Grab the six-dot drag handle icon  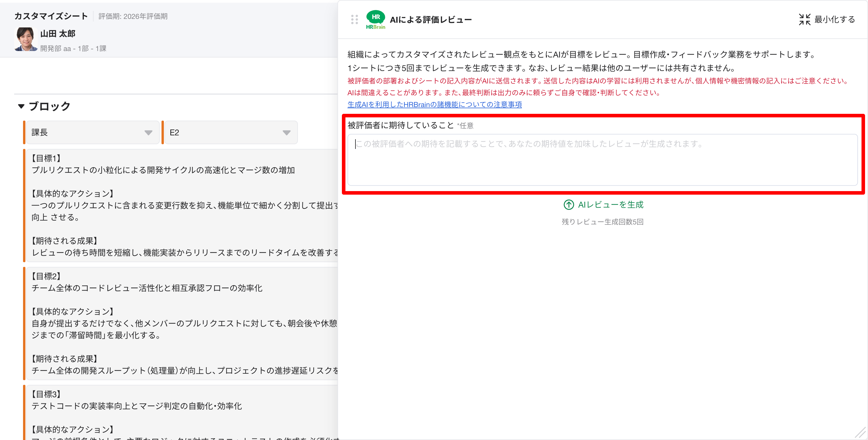354,19
